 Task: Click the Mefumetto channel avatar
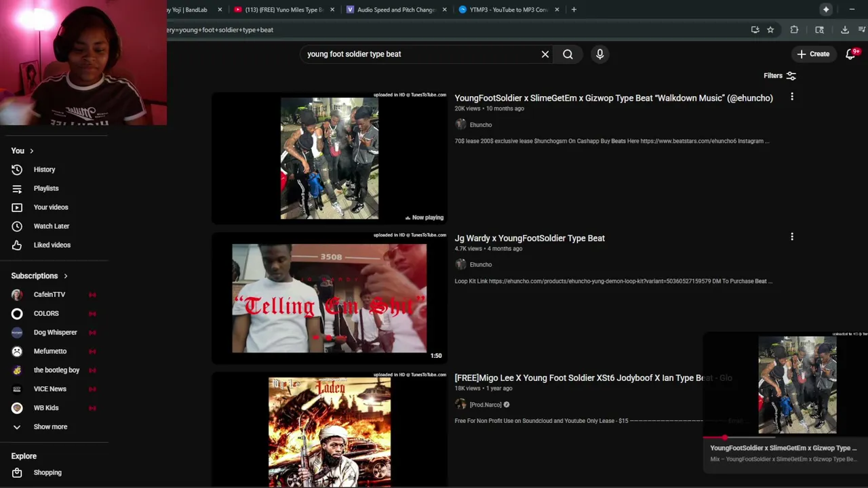click(x=17, y=351)
